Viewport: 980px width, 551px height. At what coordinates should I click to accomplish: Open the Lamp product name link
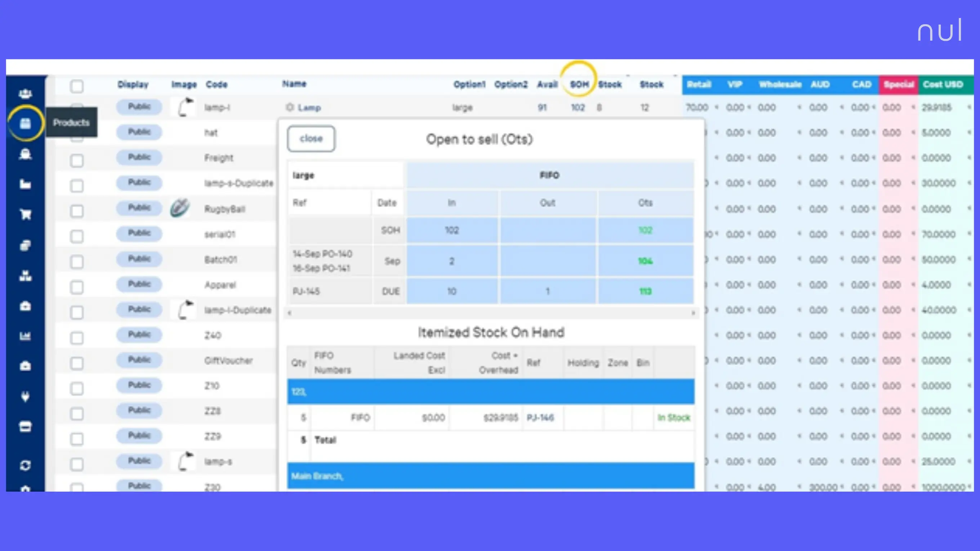tap(309, 108)
